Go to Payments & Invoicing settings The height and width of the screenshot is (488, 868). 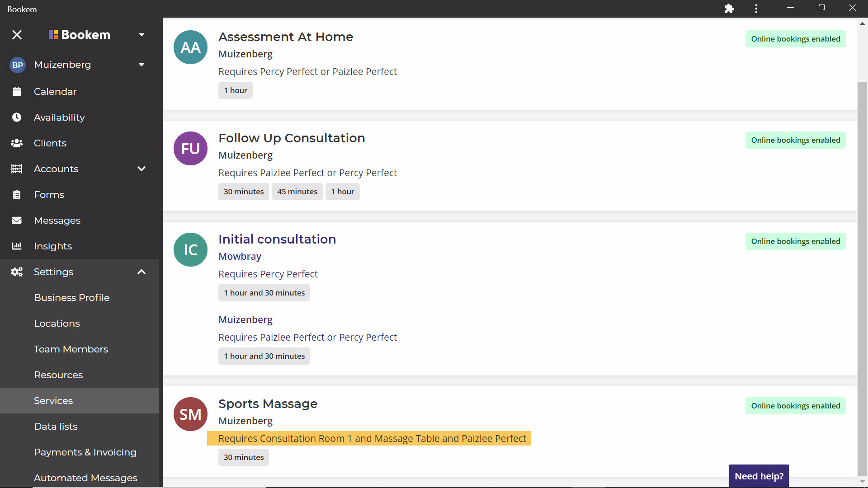85,452
